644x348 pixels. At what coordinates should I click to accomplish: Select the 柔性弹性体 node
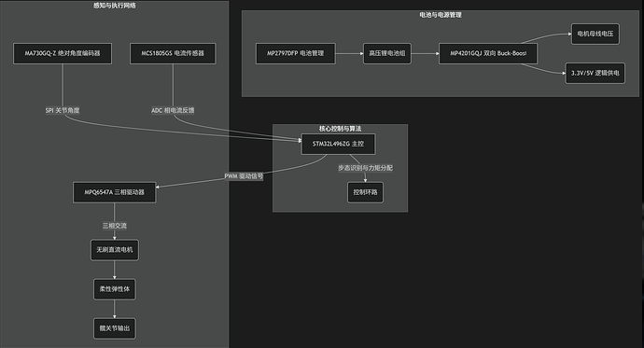click(x=115, y=289)
